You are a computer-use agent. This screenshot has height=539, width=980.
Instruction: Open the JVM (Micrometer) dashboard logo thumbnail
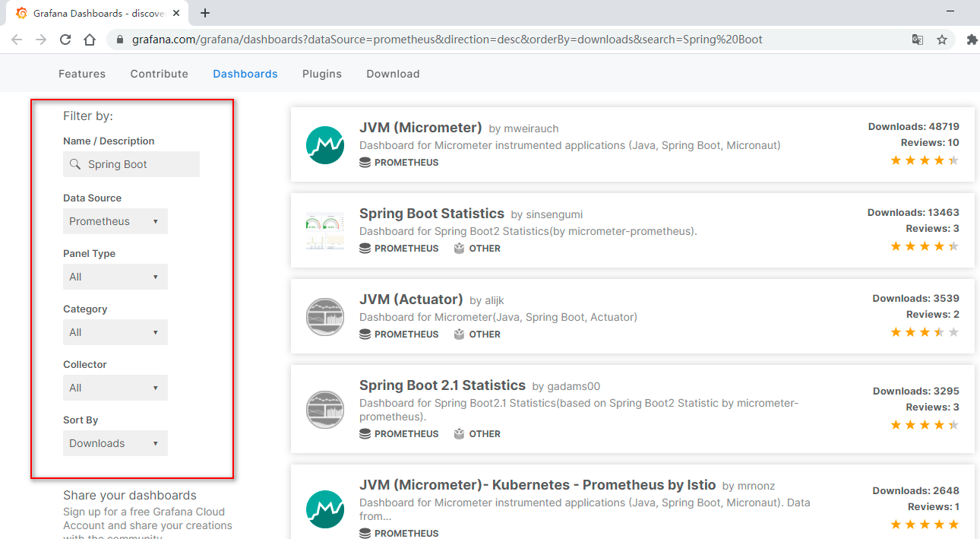tap(325, 144)
